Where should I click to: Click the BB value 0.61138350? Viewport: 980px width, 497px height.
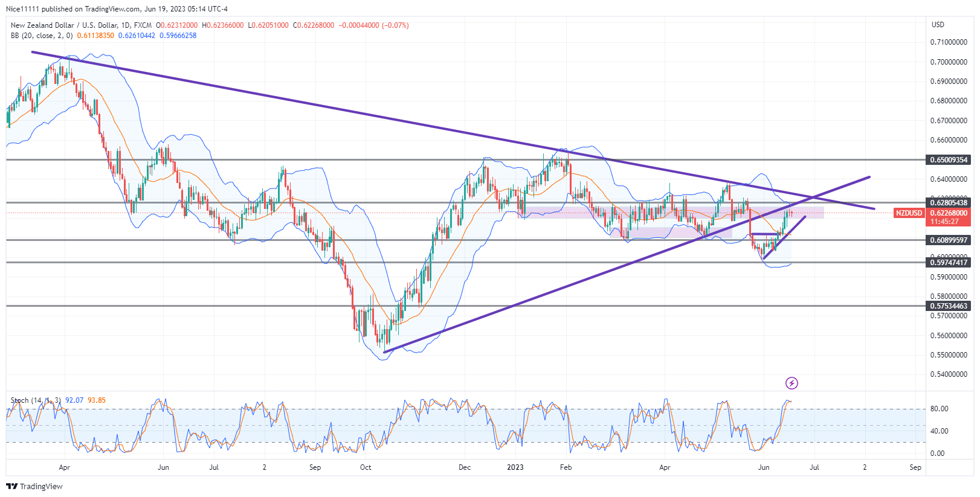click(95, 36)
